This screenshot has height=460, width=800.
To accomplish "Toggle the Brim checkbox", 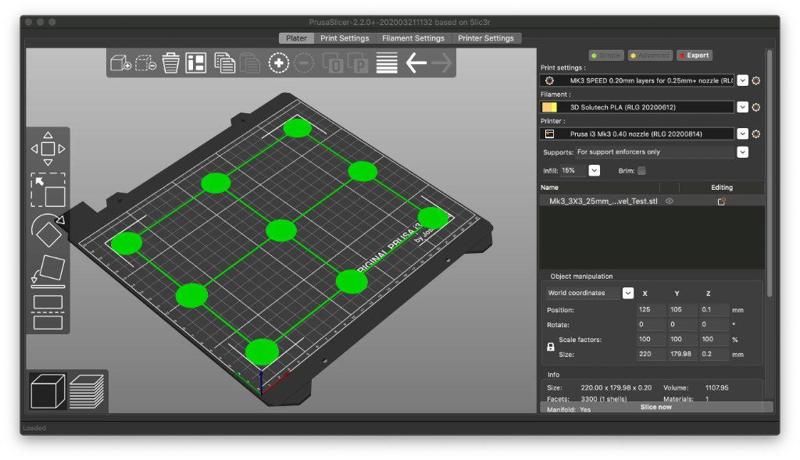I will (x=641, y=171).
